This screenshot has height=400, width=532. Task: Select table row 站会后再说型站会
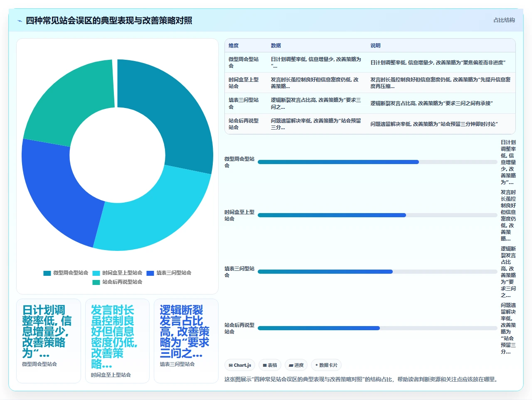tap(370, 124)
